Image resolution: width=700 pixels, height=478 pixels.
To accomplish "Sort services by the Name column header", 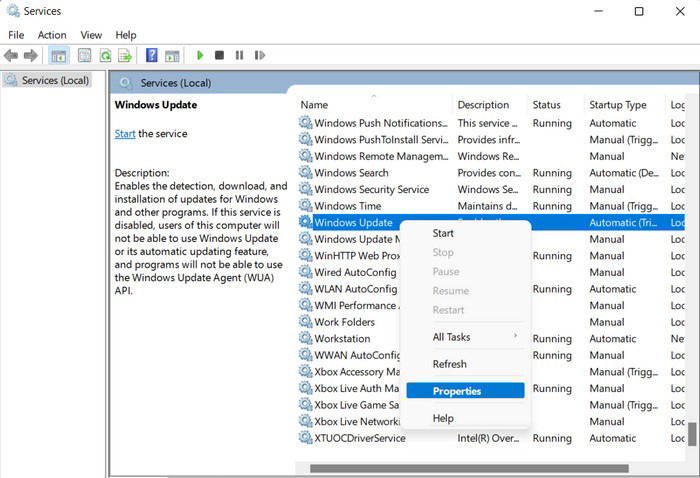I will [314, 105].
